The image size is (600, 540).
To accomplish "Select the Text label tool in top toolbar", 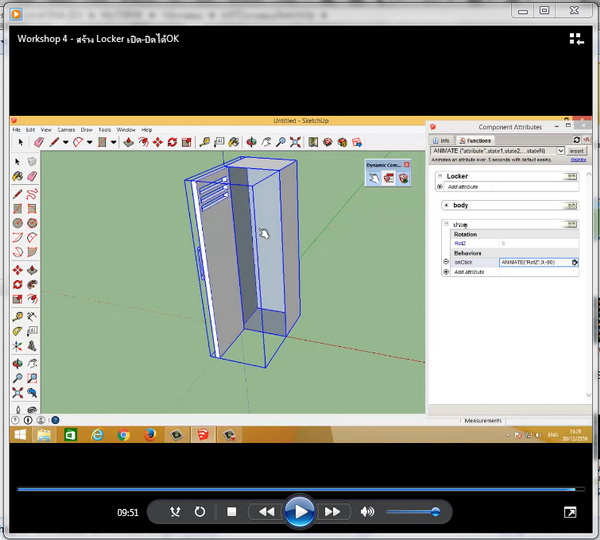I will [219, 142].
